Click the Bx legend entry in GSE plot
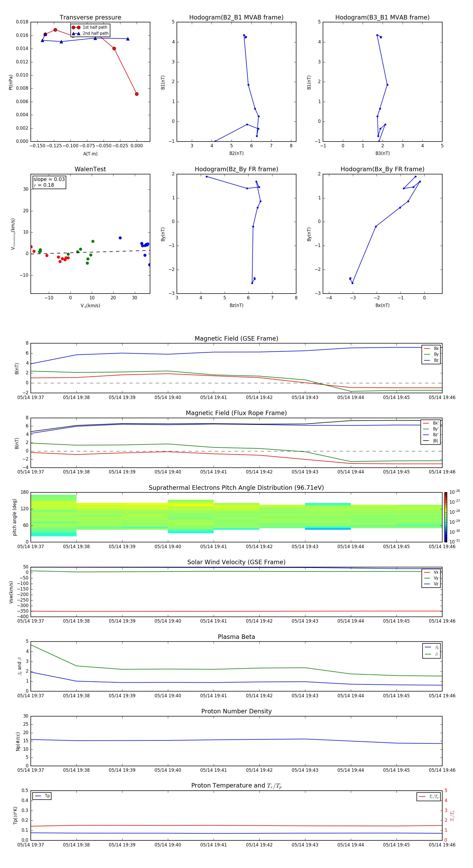473x868 pixels. coord(431,349)
